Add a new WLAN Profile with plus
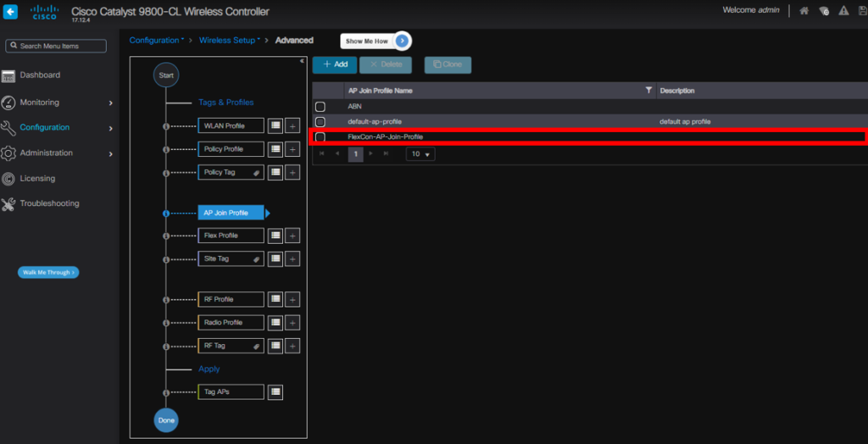The width and height of the screenshot is (868, 444). [x=292, y=125]
